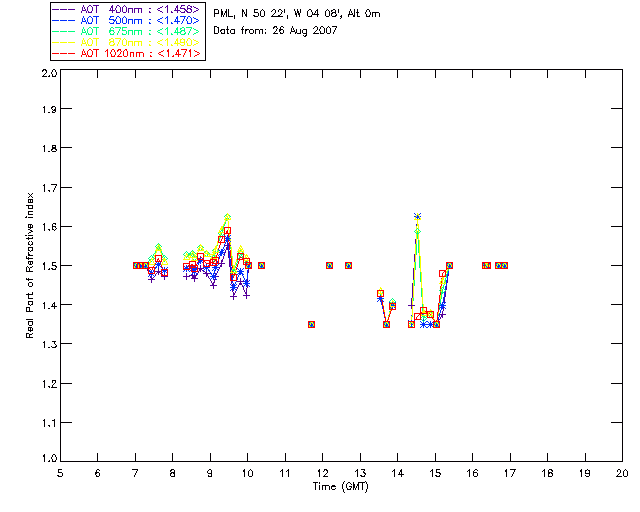This screenshot has width=640, height=512.
Task: Click the blue AOT 500nm legend entry
Action: [x=126, y=20]
